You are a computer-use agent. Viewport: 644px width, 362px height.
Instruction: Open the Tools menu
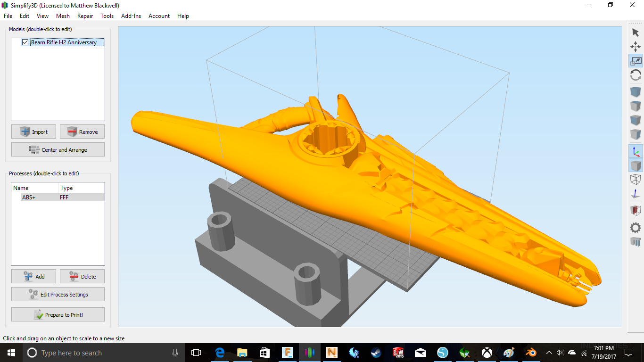107,16
